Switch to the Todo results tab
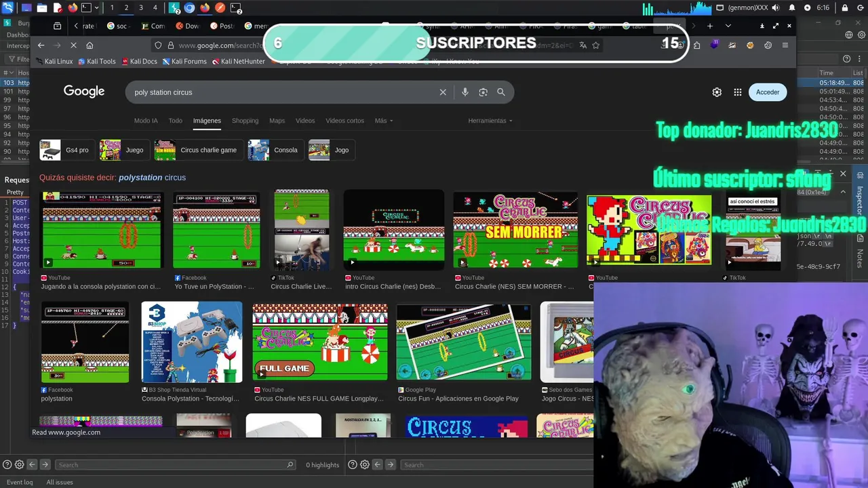 176,121
